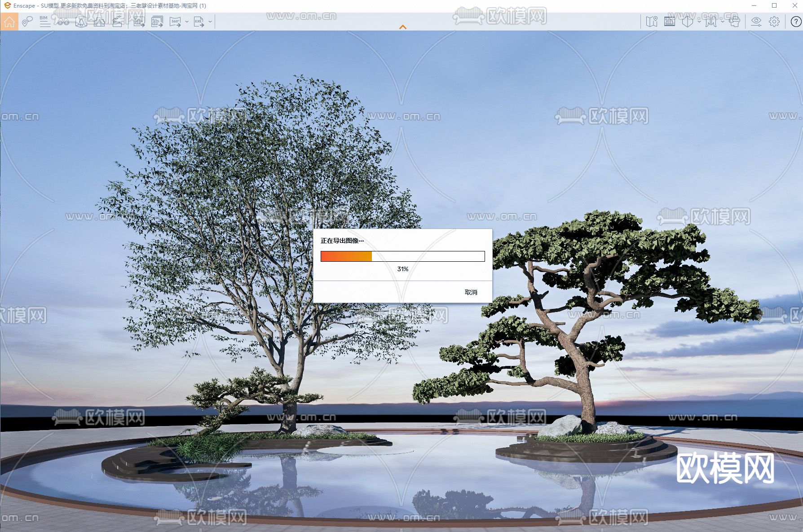Screen dimensions: 803x532
Task: Click the batch rendering export icon
Action: point(157,21)
